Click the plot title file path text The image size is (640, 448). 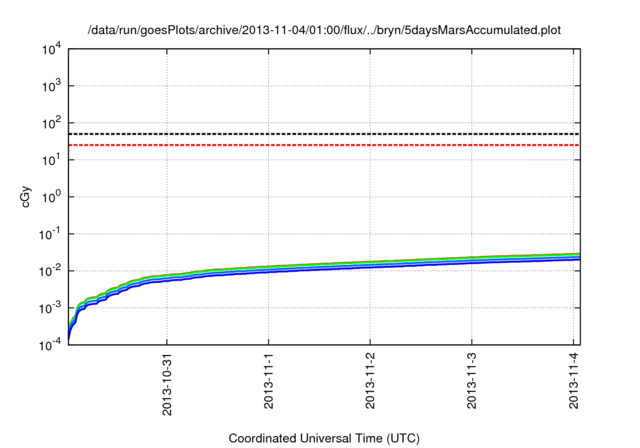click(x=324, y=30)
